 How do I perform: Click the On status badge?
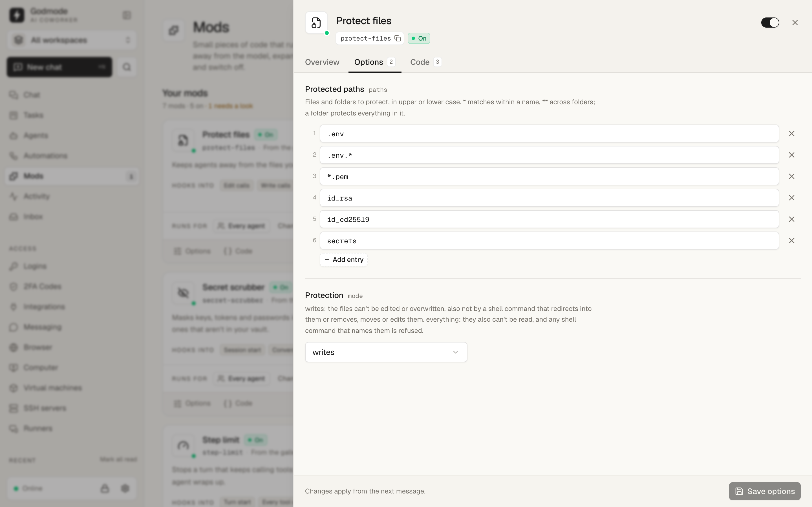tap(419, 39)
